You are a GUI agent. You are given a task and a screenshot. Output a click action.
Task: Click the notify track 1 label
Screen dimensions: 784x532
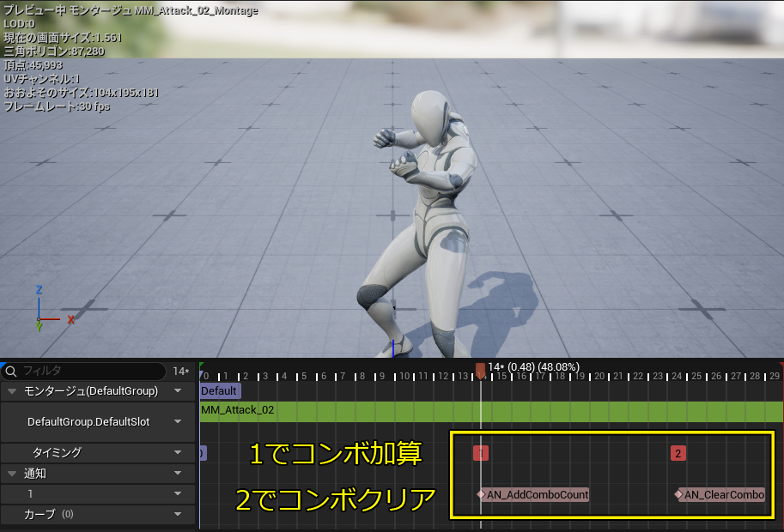point(31,493)
